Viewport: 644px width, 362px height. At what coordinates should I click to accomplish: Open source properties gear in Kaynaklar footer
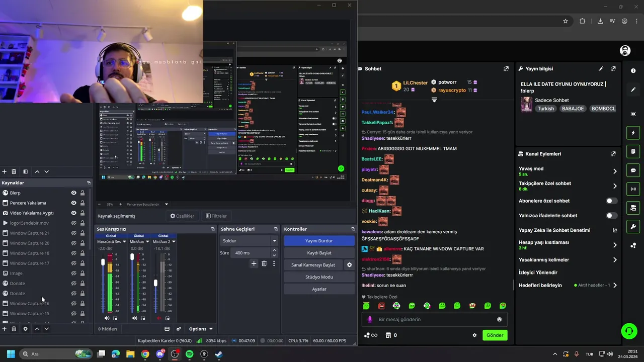point(26,329)
